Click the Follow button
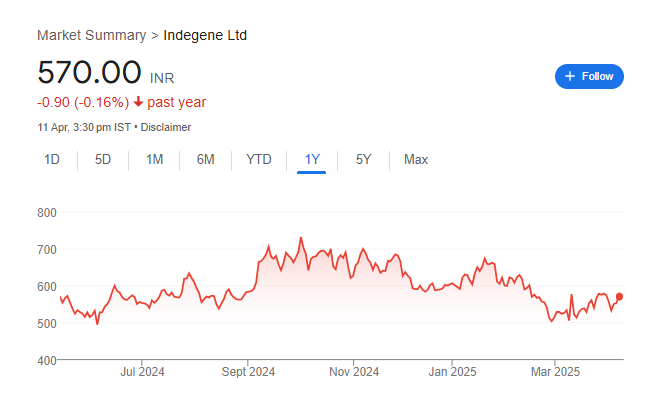This screenshot has height=396, width=670. [x=589, y=76]
